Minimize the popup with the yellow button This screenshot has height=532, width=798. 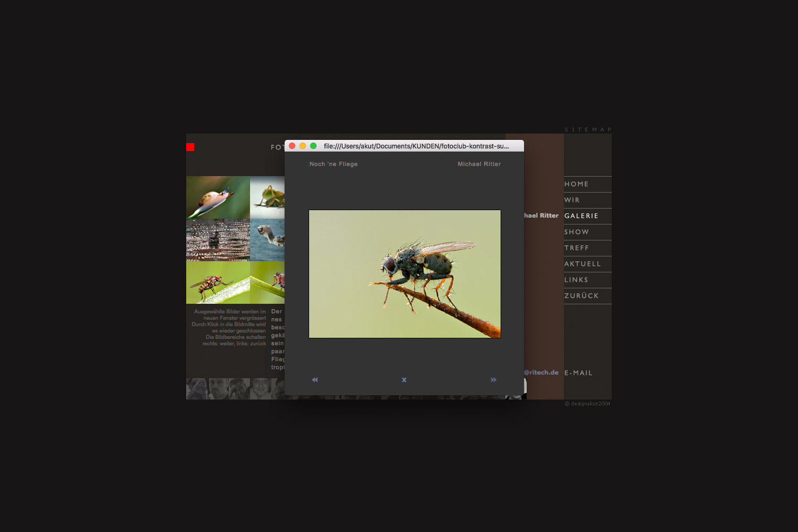tap(303, 146)
